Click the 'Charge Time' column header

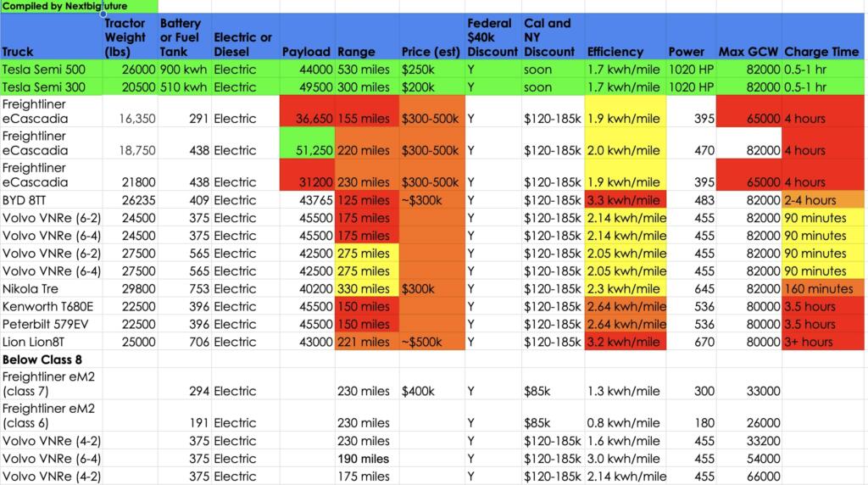(821, 52)
